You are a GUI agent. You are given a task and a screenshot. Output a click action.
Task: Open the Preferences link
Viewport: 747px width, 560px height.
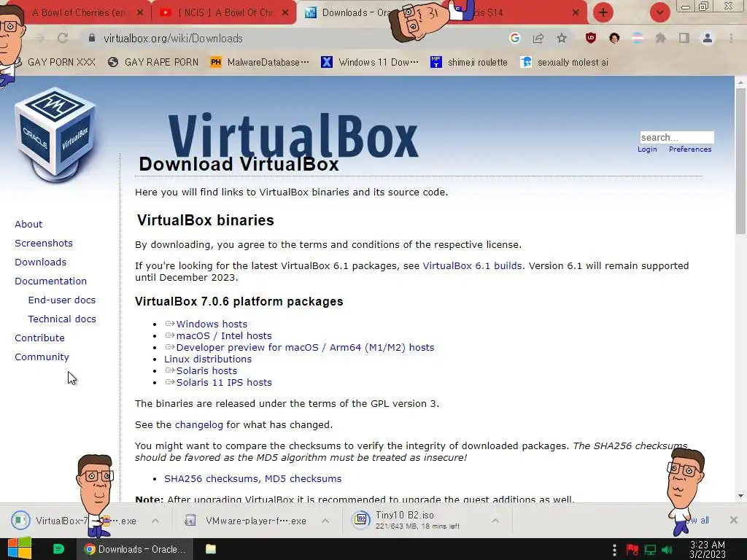[690, 149]
